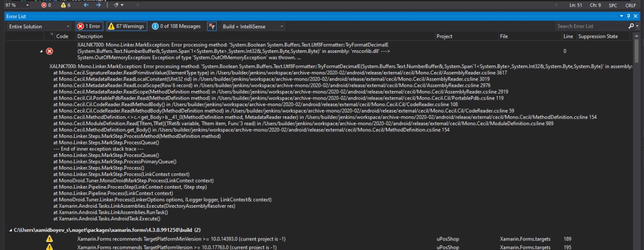Image resolution: width=644 pixels, height=250 pixels.
Task: Select 'at Xamarin.Android.Tasks.AndroidTask.Execute()' line
Action: (107, 218)
